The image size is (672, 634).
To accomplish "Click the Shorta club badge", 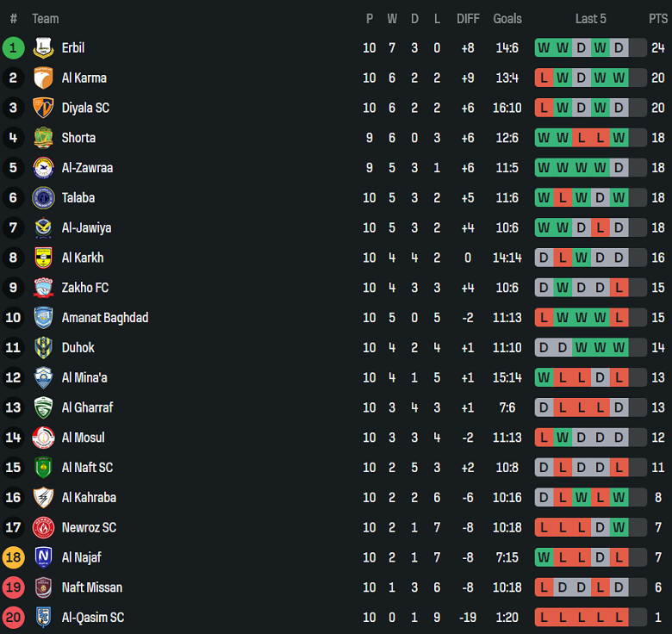I will (43, 138).
